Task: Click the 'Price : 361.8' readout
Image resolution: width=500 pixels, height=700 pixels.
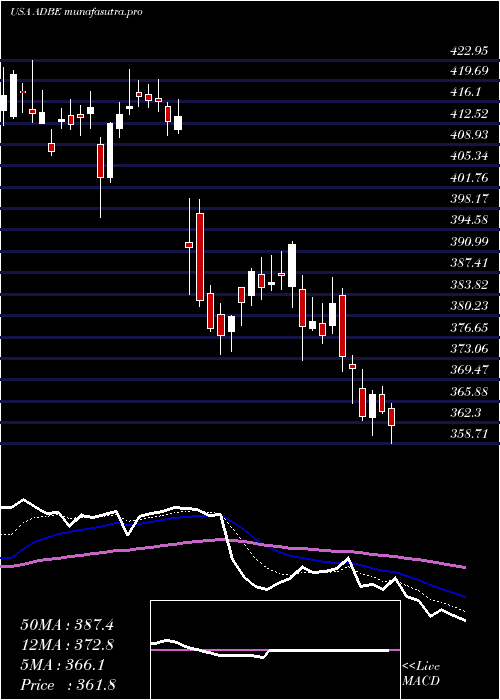Action: (x=68, y=685)
